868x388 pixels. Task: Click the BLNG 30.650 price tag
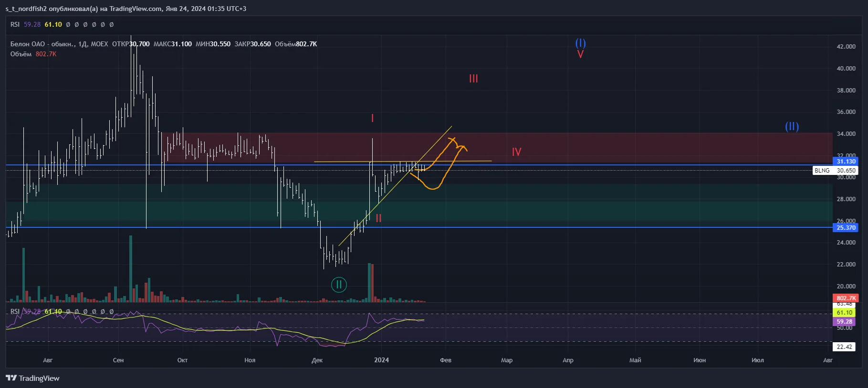click(x=835, y=170)
